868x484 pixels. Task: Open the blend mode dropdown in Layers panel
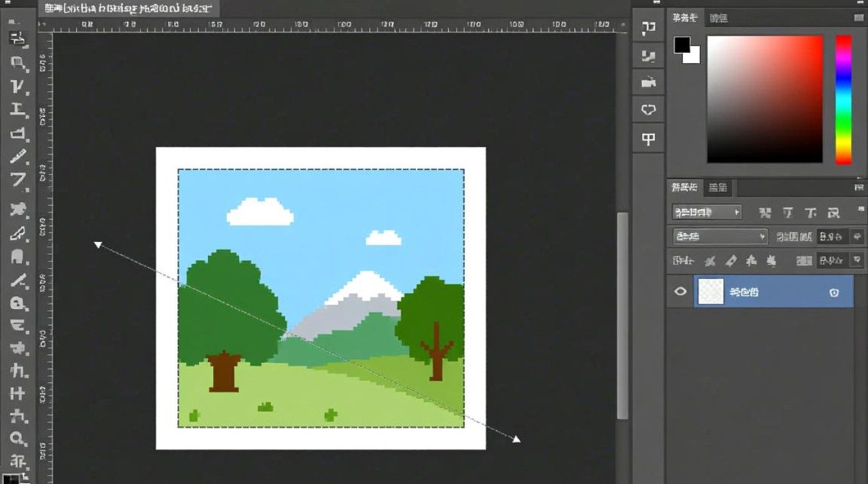pyautogui.click(x=720, y=237)
